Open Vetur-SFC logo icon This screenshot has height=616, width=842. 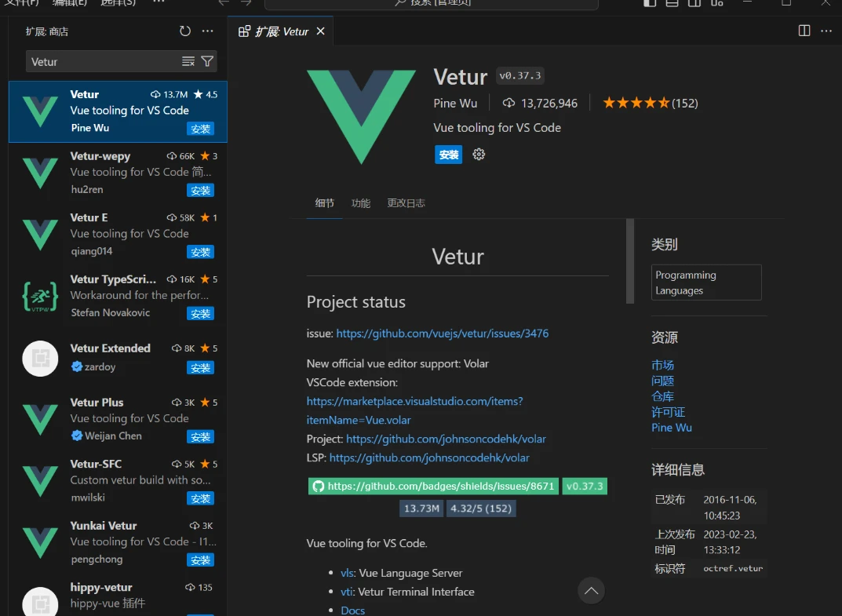pos(40,481)
